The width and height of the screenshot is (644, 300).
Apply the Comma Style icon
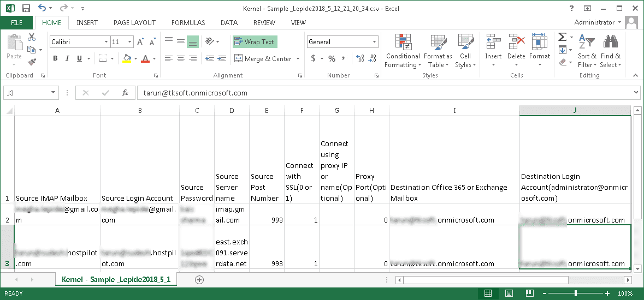[344, 59]
